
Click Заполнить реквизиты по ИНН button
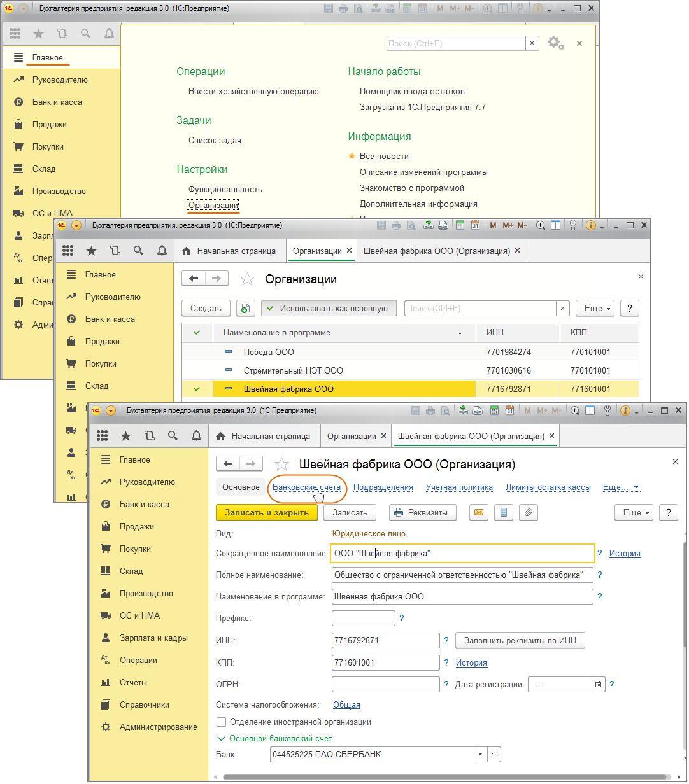pyautogui.click(x=520, y=640)
